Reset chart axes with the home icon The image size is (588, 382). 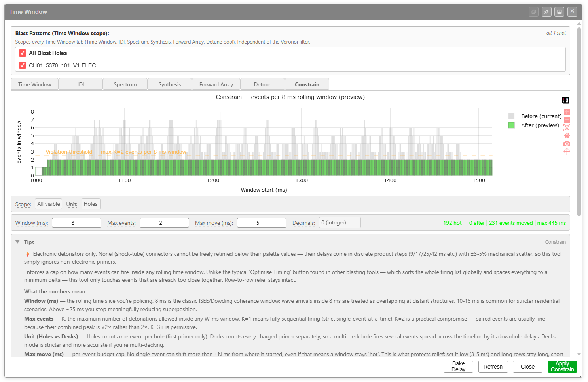(x=567, y=136)
